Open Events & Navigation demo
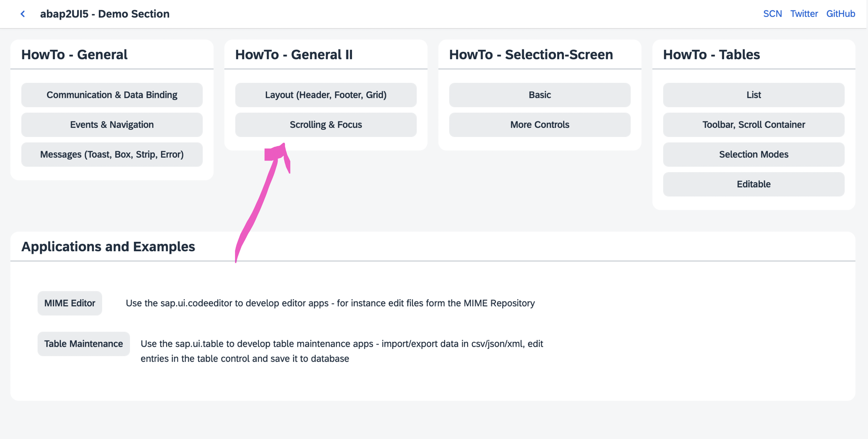This screenshot has height=439, width=868. pyautogui.click(x=112, y=125)
